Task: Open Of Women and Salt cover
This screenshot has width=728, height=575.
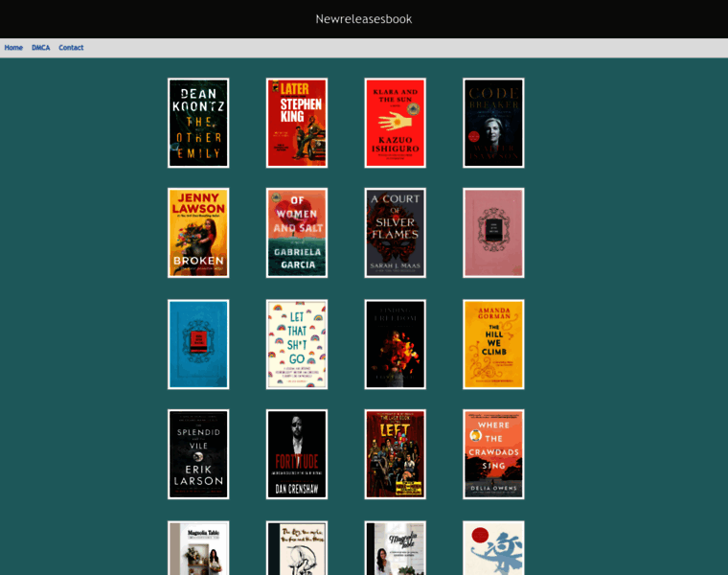Action: (297, 233)
